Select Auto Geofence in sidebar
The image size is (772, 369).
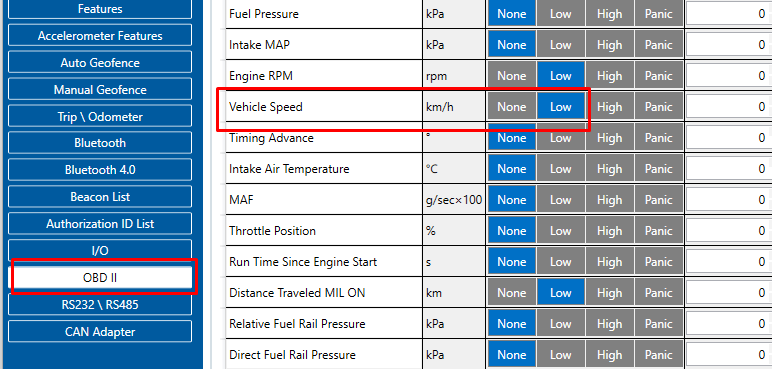(x=100, y=63)
